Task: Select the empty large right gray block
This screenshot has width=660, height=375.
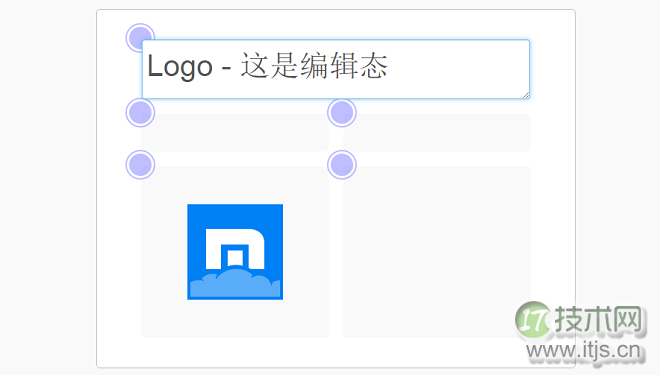Action: tap(436, 252)
